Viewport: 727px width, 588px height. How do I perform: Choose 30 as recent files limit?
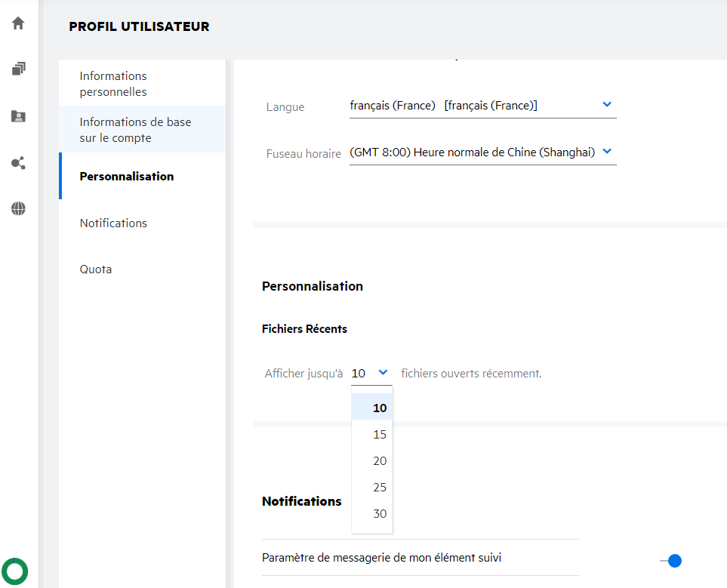379,514
